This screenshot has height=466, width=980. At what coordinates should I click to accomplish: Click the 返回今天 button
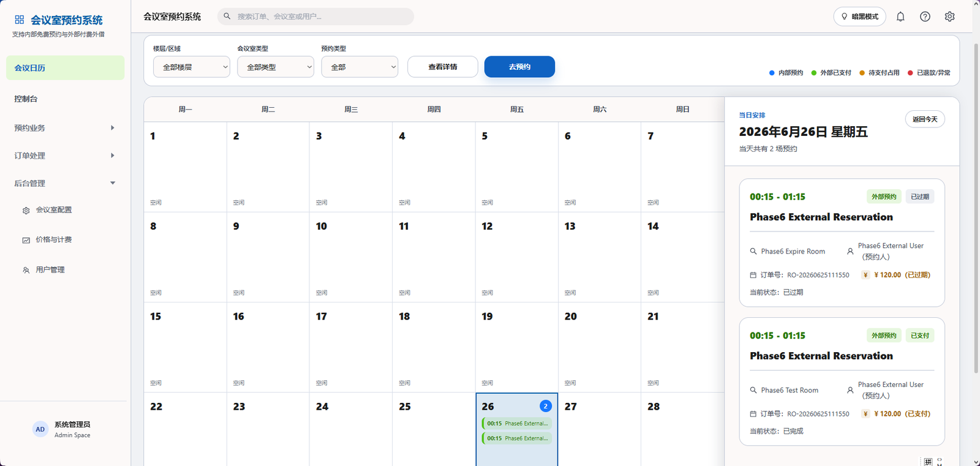pyautogui.click(x=925, y=119)
